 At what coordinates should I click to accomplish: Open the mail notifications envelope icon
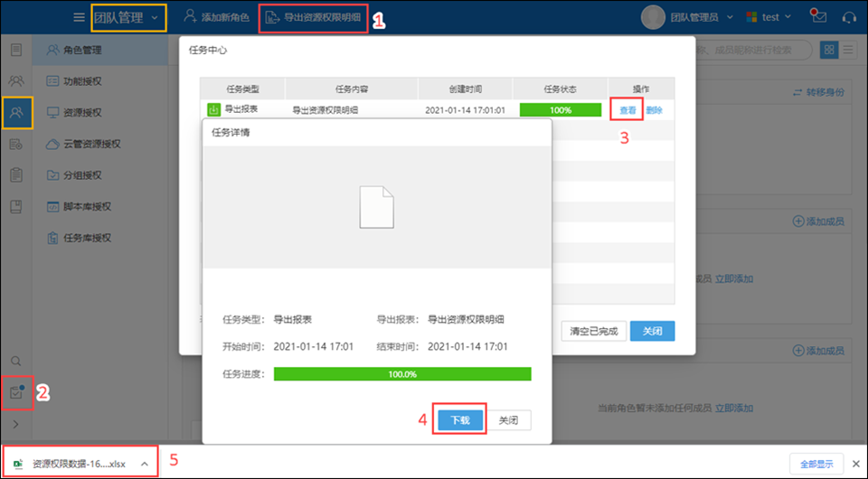click(x=819, y=17)
